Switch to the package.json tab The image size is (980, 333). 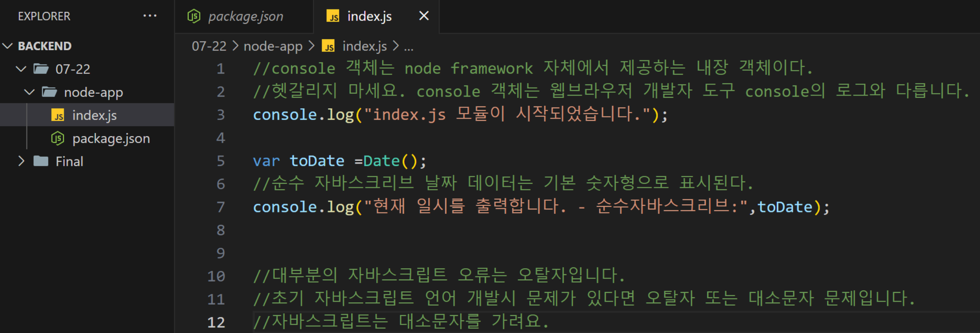tap(245, 16)
